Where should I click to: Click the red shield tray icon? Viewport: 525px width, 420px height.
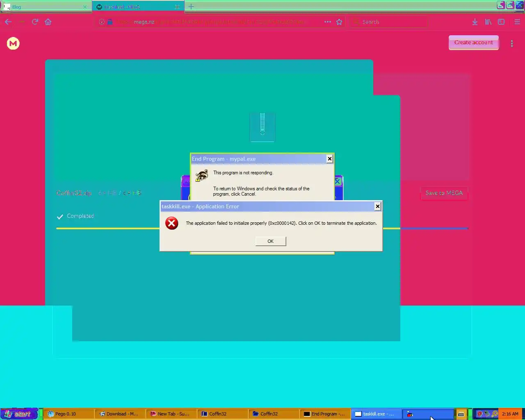479,414
